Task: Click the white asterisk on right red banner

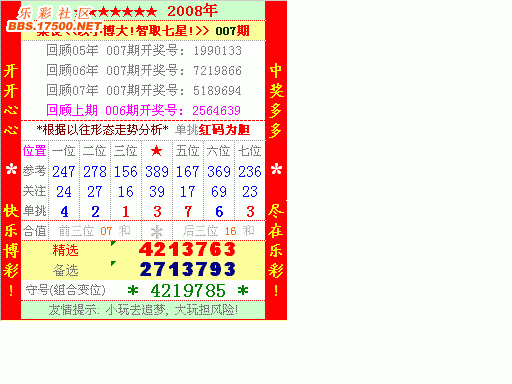Action: [276, 169]
